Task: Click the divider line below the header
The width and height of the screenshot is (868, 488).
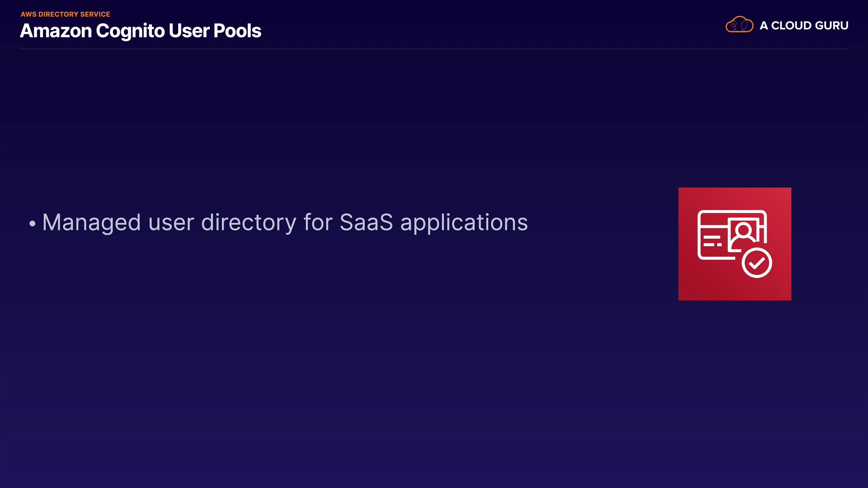Action: coord(434,48)
